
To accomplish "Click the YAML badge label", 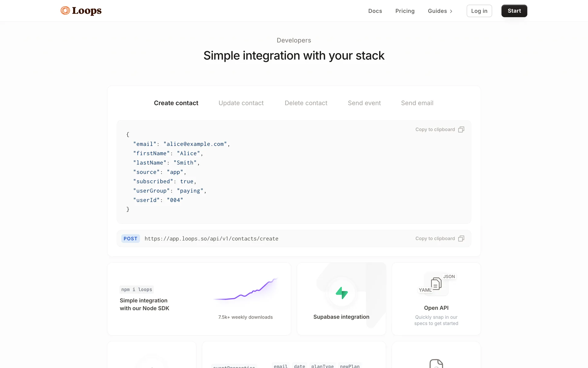I will (x=425, y=290).
